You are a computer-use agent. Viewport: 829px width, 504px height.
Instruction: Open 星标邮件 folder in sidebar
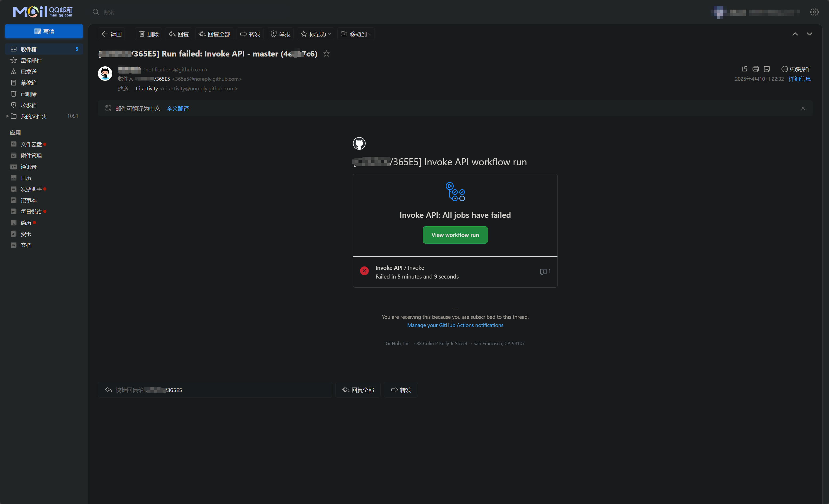click(31, 60)
